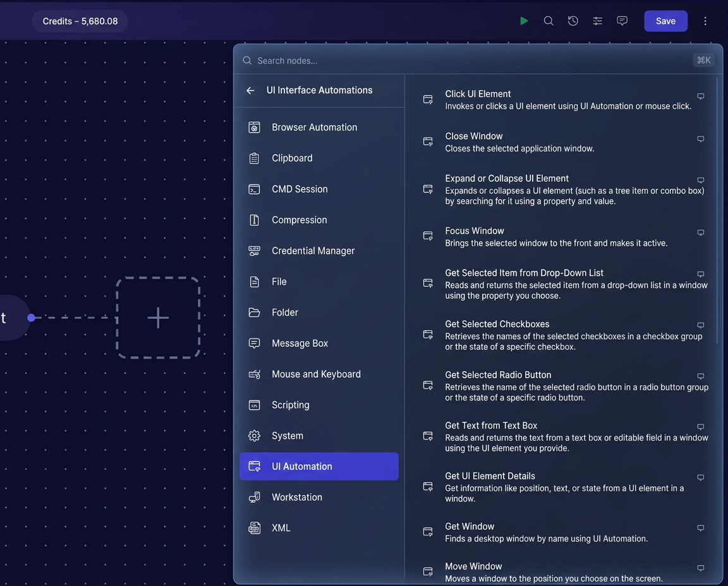Screen dimensions: 728x586
Task: Click the File category icon
Action: 254,282
